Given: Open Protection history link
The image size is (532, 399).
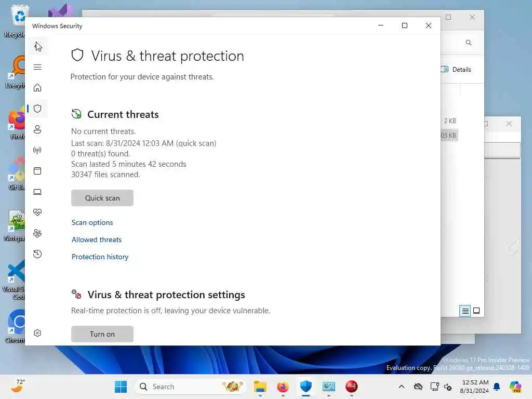Looking at the screenshot, I should click(x=100, y=257).
